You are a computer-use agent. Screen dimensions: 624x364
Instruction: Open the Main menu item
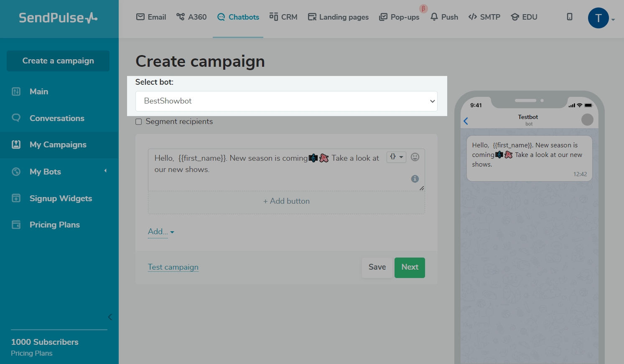coord(39,92)
